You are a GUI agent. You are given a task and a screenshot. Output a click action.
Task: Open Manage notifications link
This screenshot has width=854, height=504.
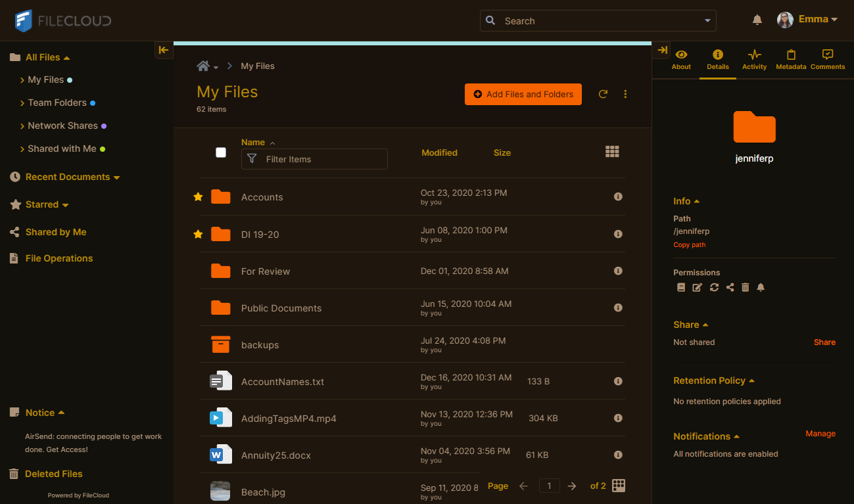point(820,434)
